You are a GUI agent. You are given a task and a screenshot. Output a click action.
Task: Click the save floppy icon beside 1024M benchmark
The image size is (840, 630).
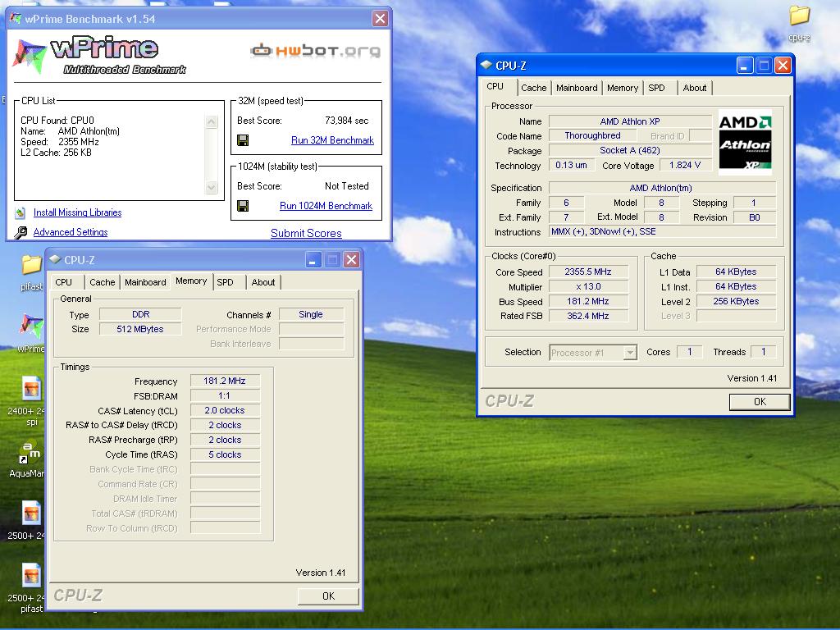tap(243, 206)
